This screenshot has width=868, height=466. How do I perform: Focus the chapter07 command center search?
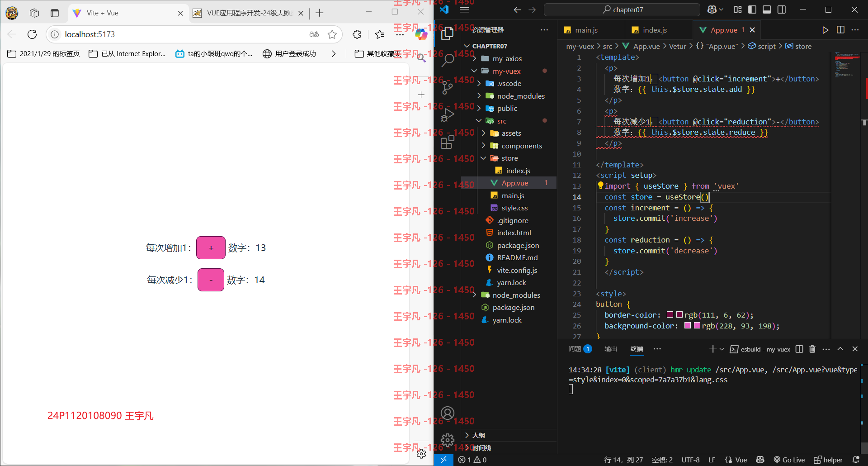point(622,10)
